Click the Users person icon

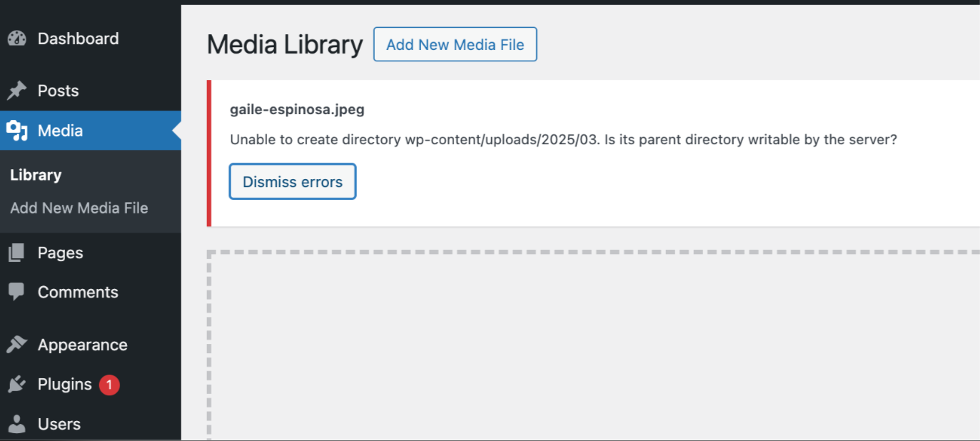click(x=16, y=424)
